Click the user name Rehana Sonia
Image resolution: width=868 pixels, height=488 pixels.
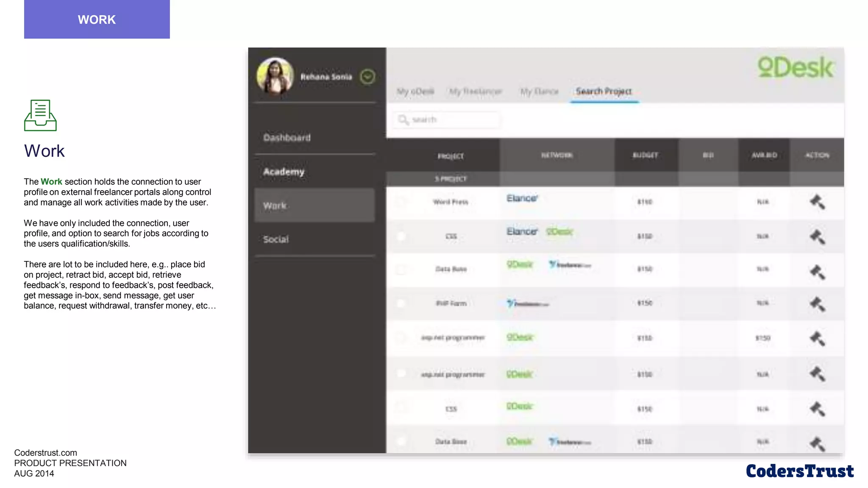point(326,77)
